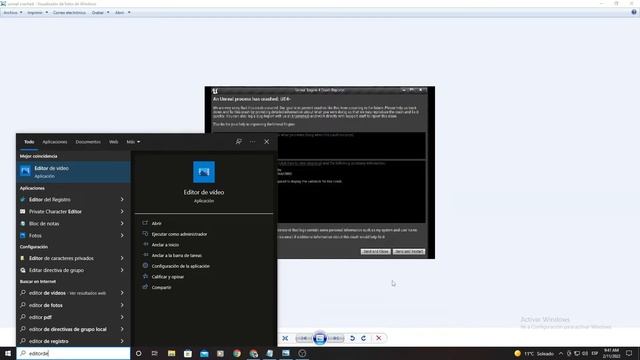640x360 pixels.
Task: Expand Bloc de notas arrow
Action: 122,224
